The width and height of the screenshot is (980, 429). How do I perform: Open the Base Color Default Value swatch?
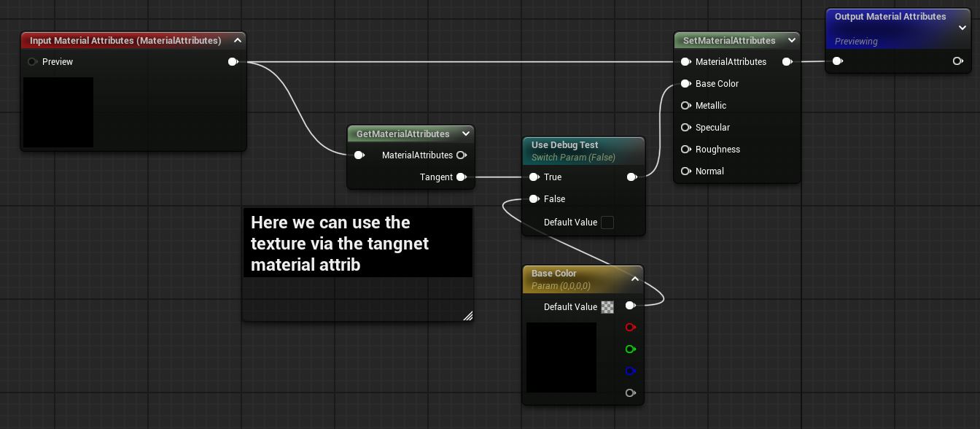coord(607,307)
